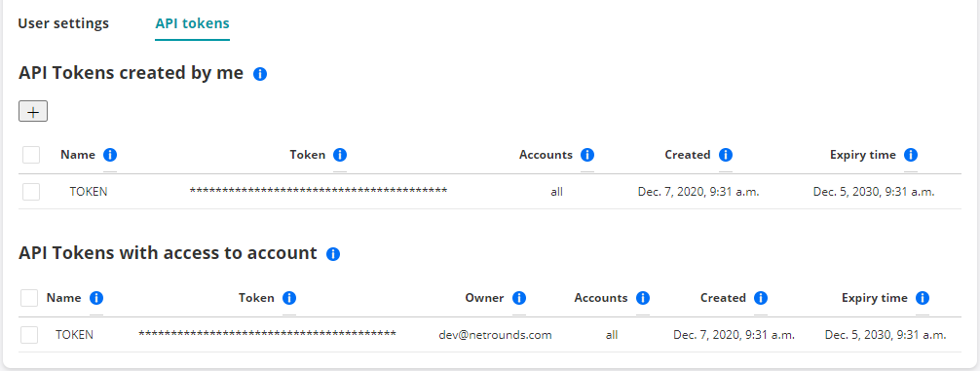Switch to the User settings tab

[63, 23]
